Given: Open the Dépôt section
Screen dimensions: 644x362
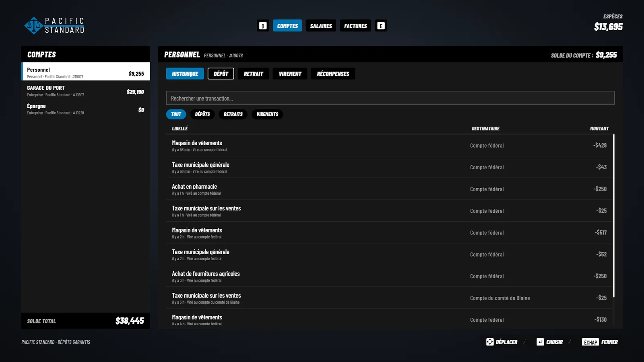Looking at the screenshot, I should coord(221,74).
